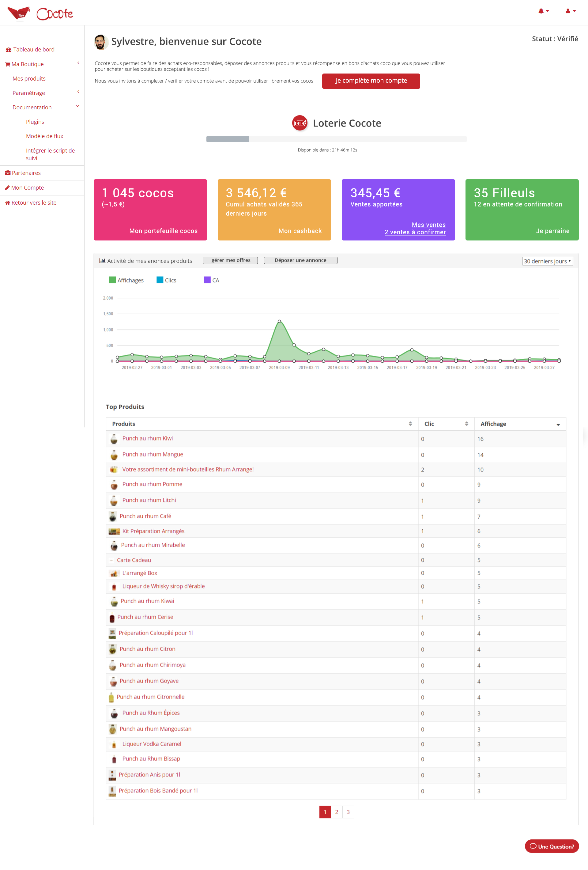Expand the Paramétrage submenu chevron

(x=78, y=92)
